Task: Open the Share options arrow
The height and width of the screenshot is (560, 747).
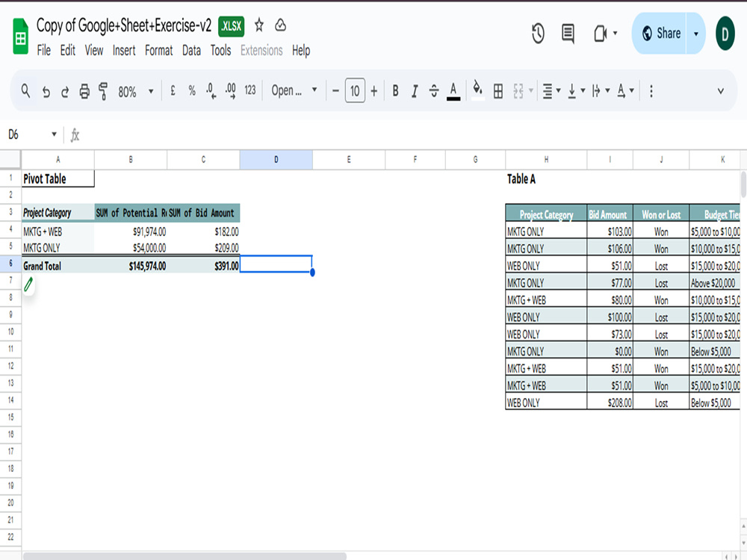Action: point(696,34)
